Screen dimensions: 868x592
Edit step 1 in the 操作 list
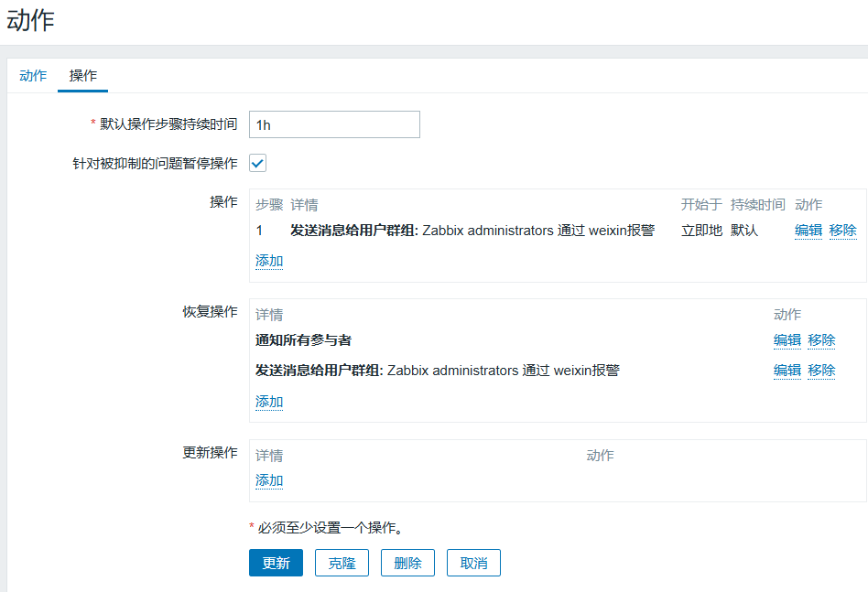coord(808,231)
